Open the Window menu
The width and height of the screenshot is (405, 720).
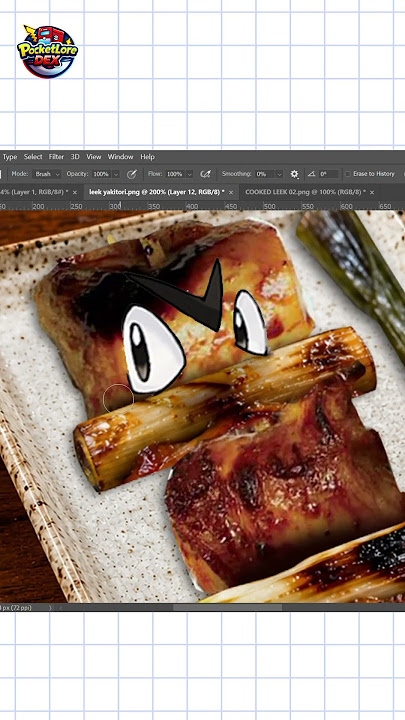click(120, 157)
